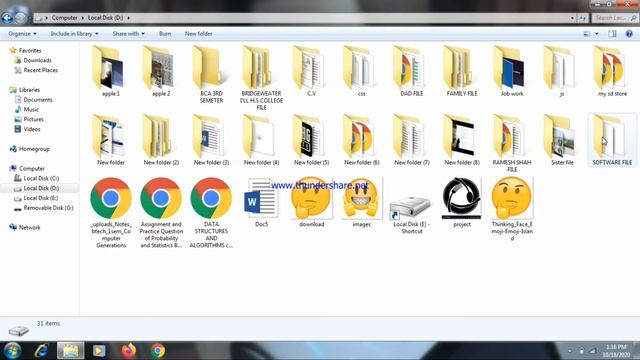Select New folder (7)
Image resolution: width=640 pixels, height=360 pixels.
point(412,140)
